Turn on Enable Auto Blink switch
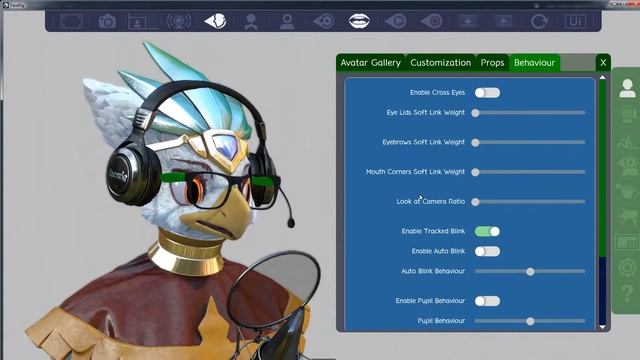The width and height of the screenshot is (640, 360). (x=487, y=251)
